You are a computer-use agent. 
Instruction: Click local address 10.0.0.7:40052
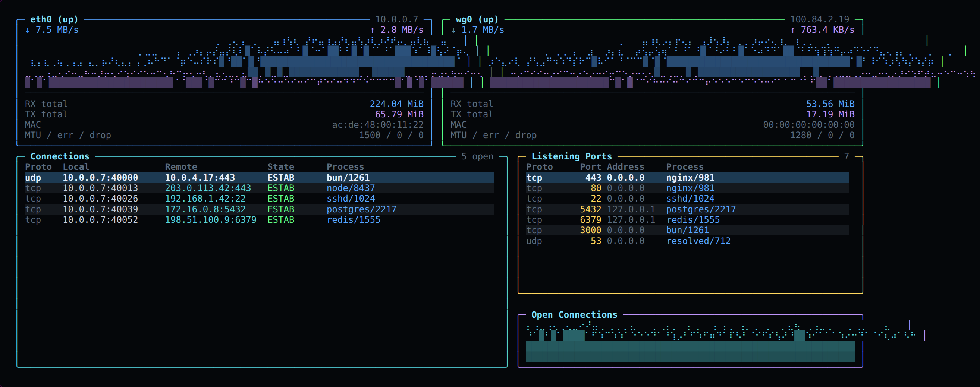(100, 220)
